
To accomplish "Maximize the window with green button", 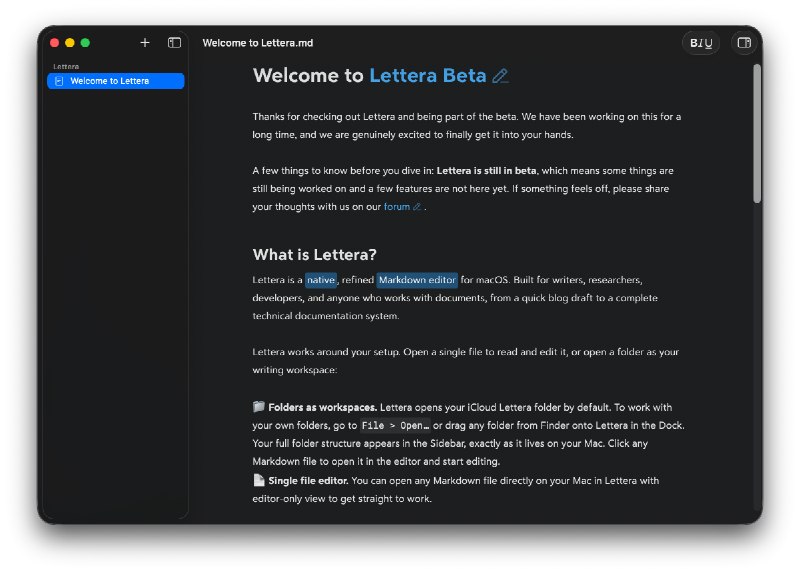I will tap(85, 43).
